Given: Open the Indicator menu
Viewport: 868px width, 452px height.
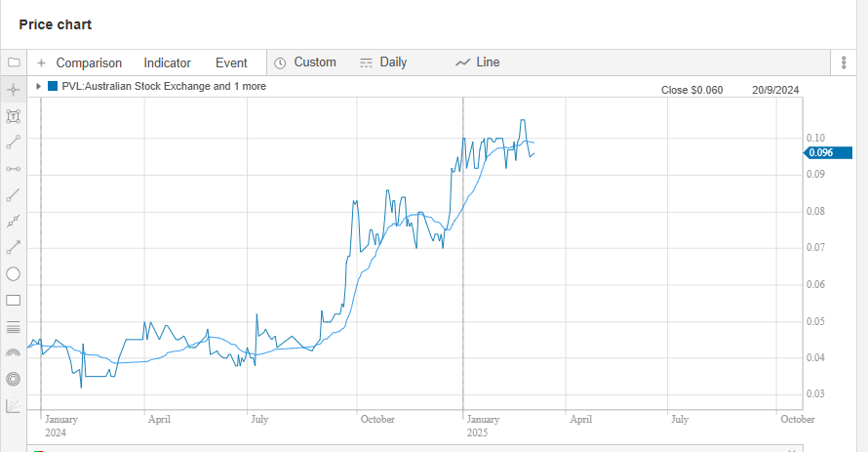Looking at the screenshot, I should pyautogui.click(x=167, y=63).
